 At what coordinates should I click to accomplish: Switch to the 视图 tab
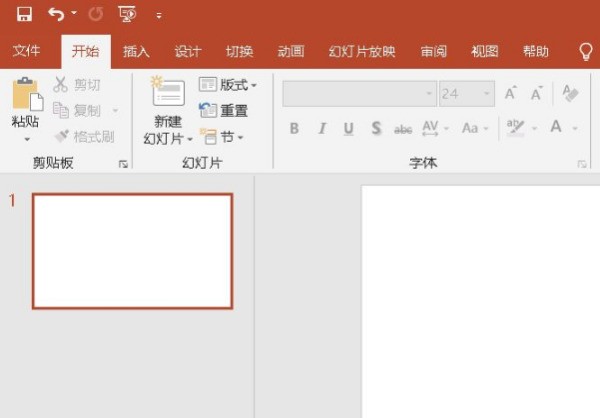[x=485, y=51]
